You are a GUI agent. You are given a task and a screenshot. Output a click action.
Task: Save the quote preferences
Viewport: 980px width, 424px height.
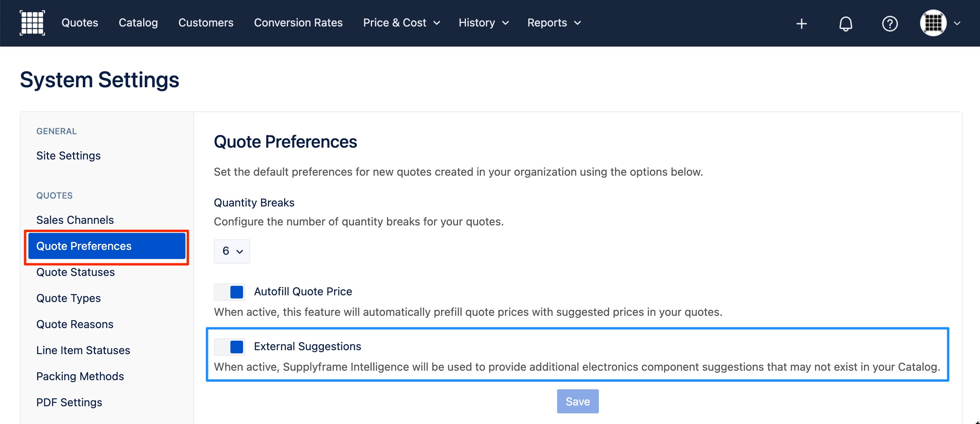click(578, 401)
